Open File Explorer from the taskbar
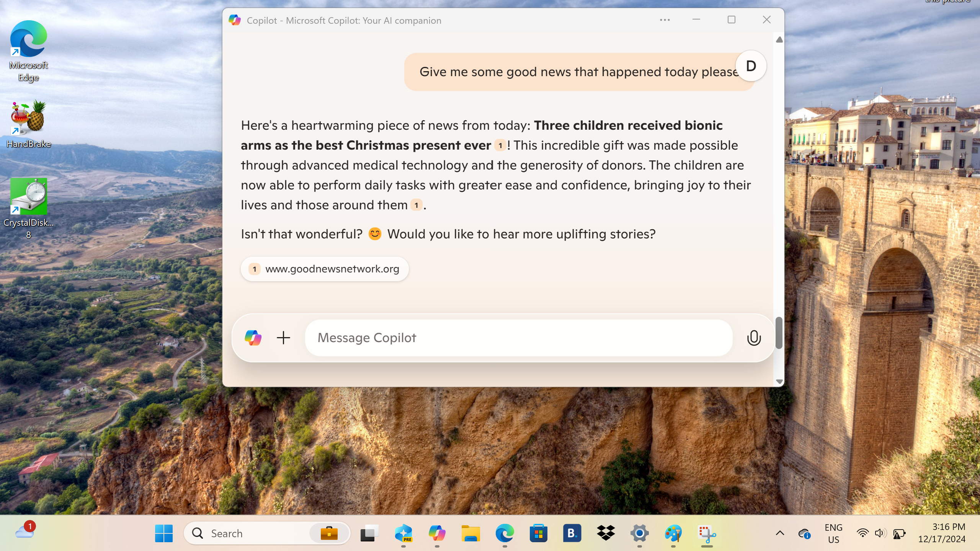This screenshot has height=551, width=980. [470, 533]
